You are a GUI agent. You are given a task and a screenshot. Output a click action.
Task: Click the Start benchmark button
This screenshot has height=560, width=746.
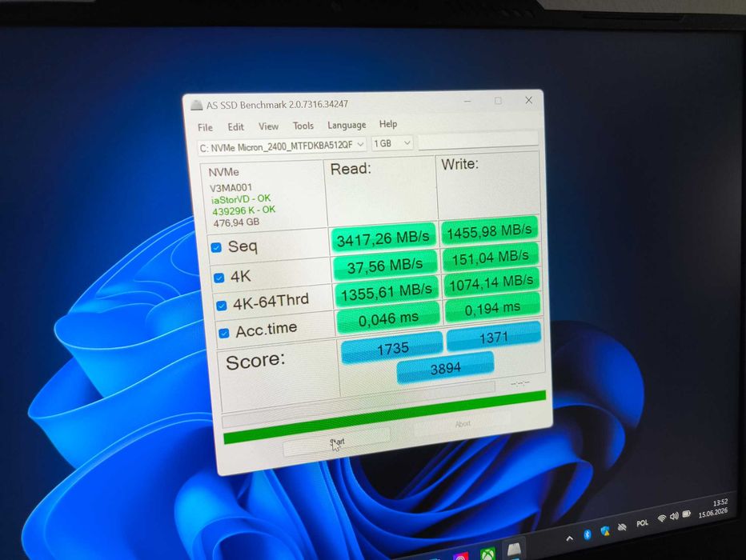[337, 442]
